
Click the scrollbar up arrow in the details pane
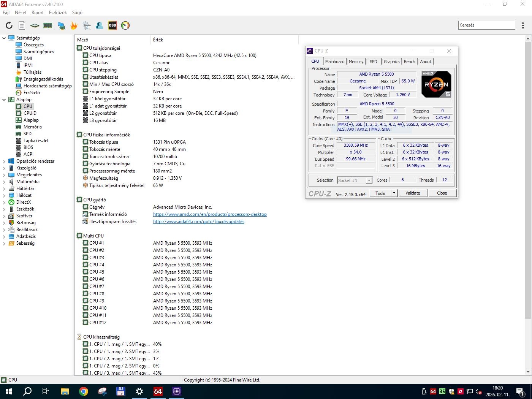coord(528,39)
